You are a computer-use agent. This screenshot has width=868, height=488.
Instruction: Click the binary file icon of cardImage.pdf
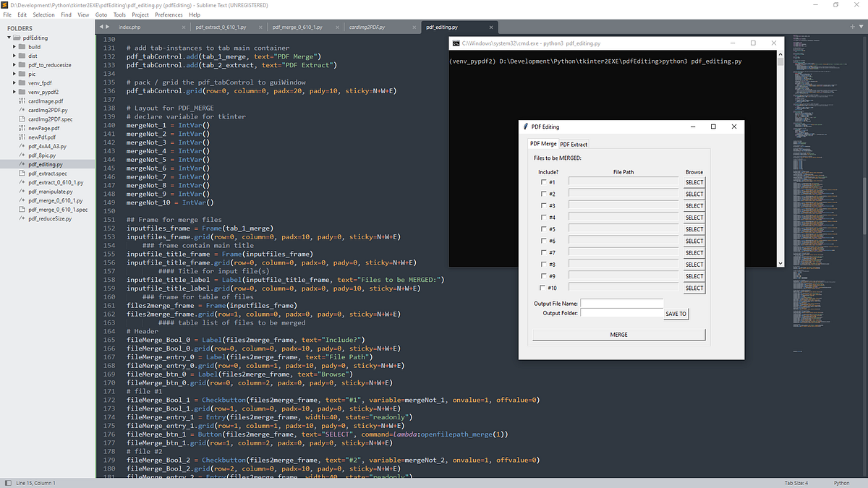22,101
